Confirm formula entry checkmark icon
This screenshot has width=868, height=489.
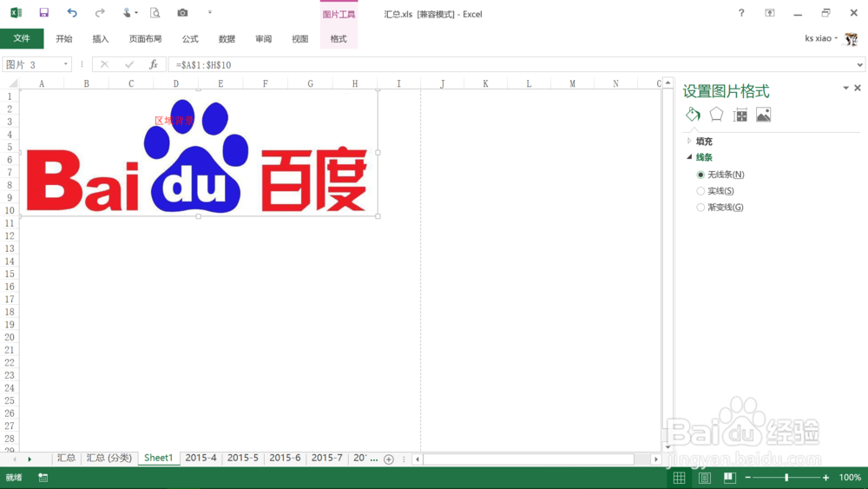coord(129,65)
